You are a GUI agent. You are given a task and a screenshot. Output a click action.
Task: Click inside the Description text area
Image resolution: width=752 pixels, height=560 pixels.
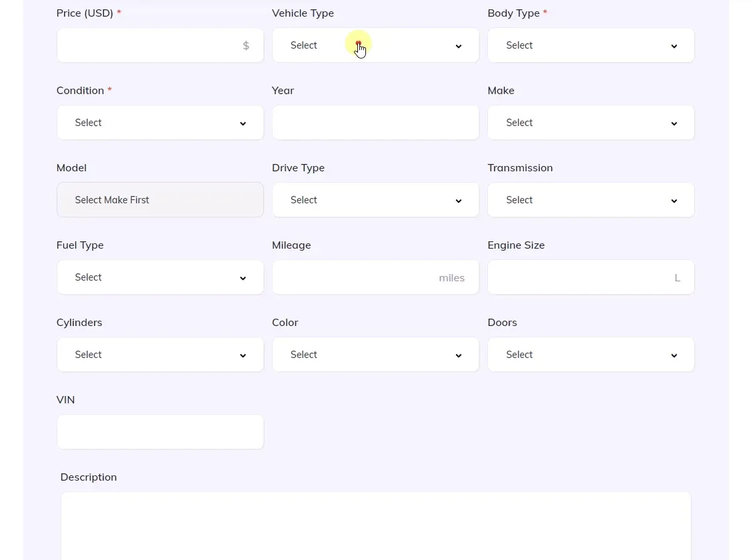pyautogui.click(x=375, y=526)
